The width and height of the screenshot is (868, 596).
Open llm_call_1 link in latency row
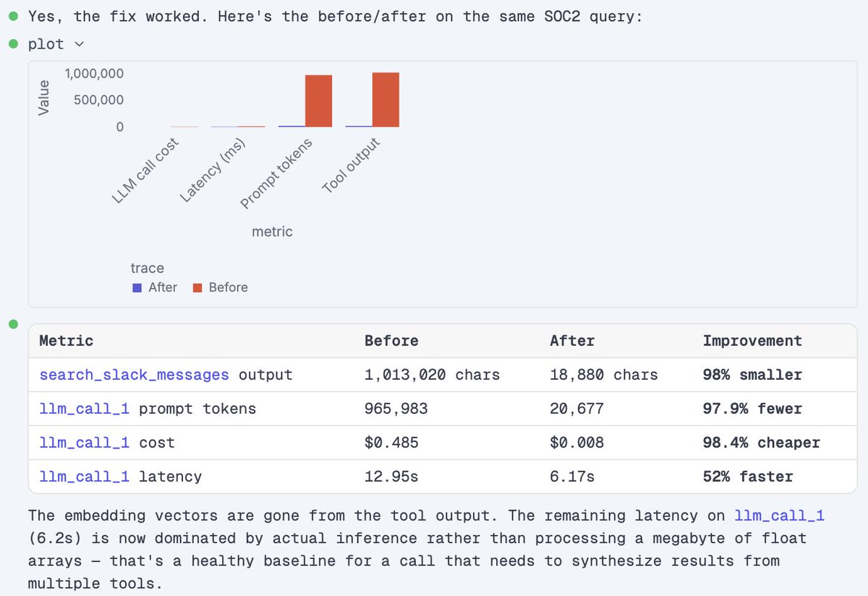84,477
